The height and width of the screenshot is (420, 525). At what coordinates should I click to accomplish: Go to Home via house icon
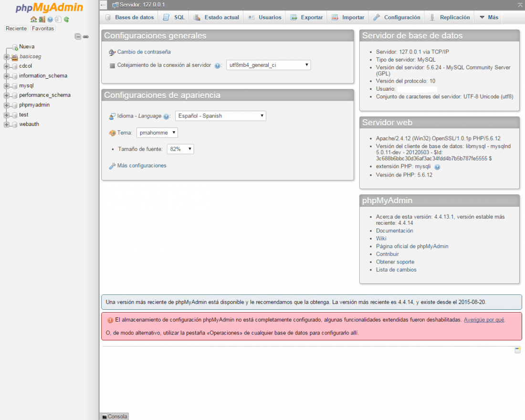click(x=33, y=20)
